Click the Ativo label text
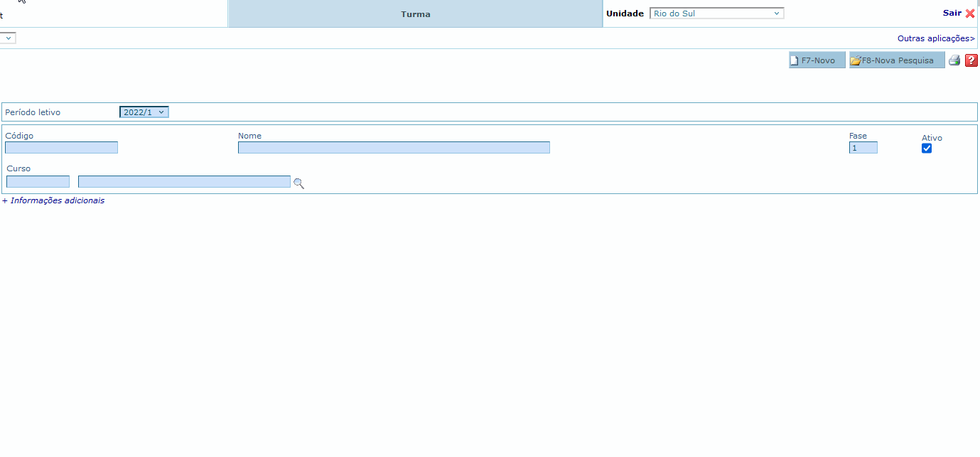Screen dimensions: 980x457 coord(932,138)
